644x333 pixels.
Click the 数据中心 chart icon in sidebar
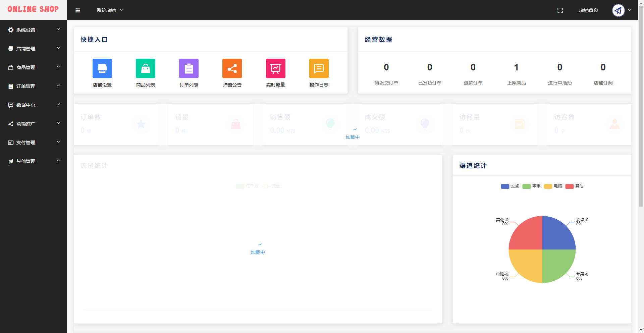[11, 105]
